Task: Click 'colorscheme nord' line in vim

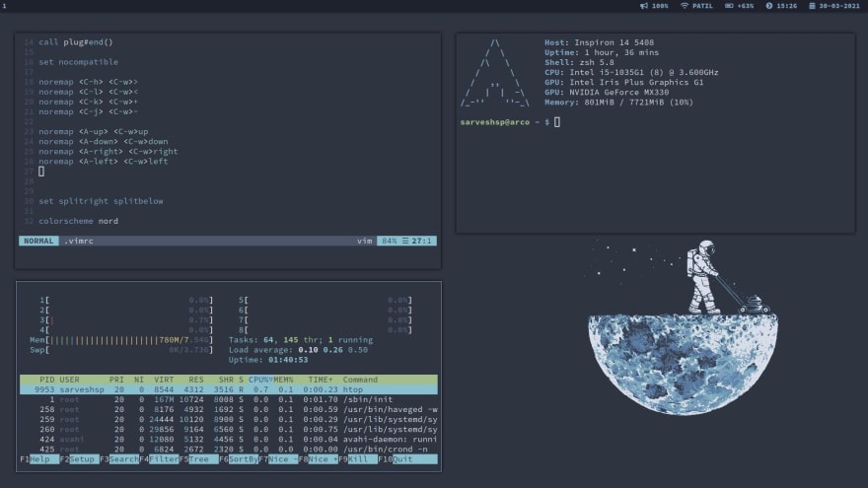Action: (x=78, y=221)
